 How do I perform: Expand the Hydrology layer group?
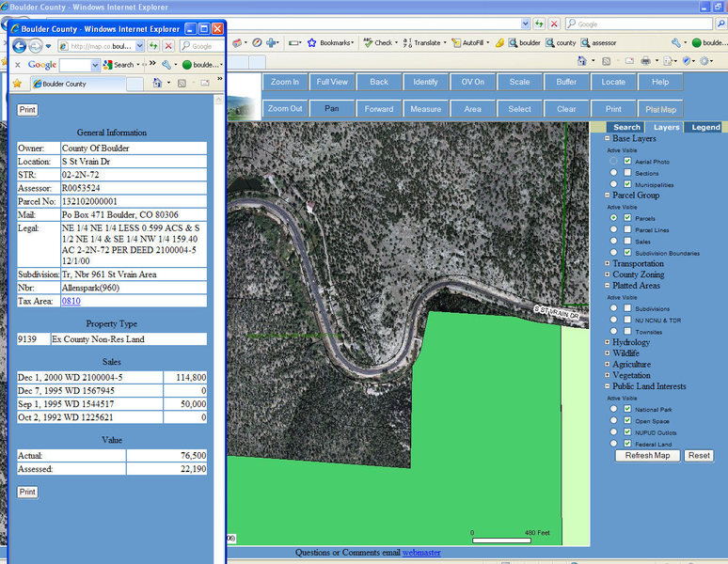(608, 342)
